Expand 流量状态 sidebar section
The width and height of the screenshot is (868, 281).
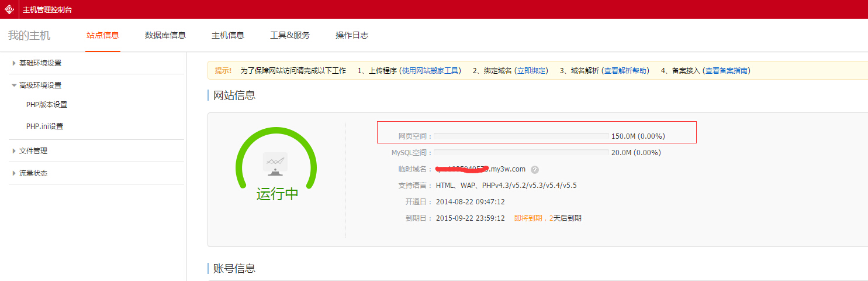(33, 173)
